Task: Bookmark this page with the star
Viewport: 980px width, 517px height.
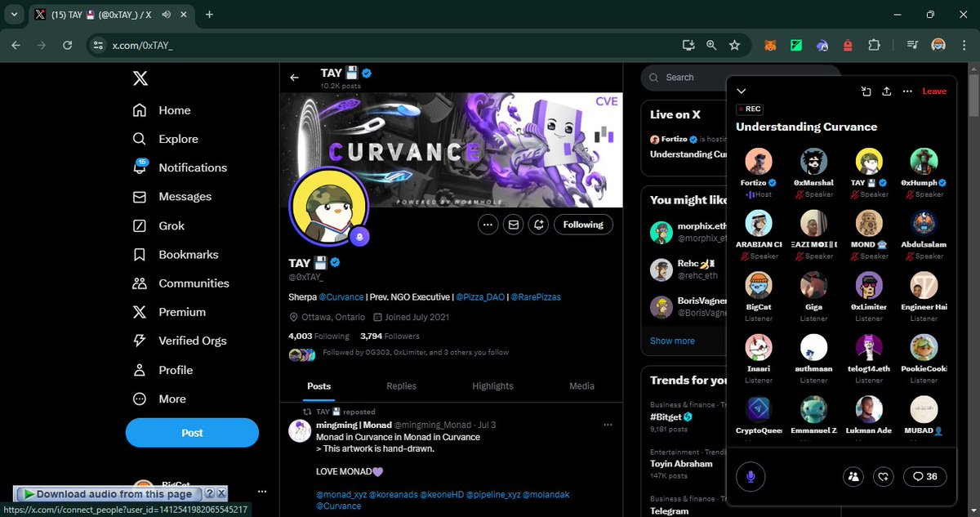Action: [734, 45]
